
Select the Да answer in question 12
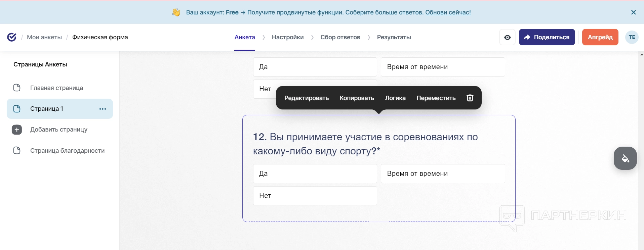(x=315, y=173)
